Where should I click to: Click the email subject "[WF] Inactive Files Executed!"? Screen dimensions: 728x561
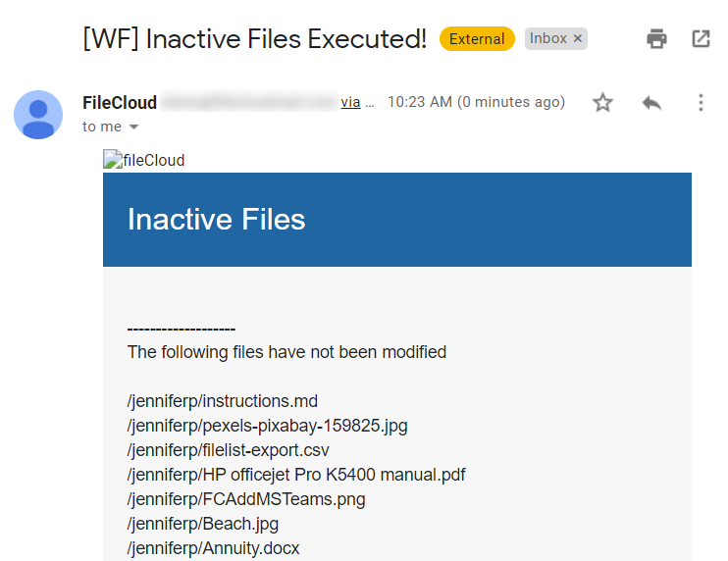[x=255, y=39]
